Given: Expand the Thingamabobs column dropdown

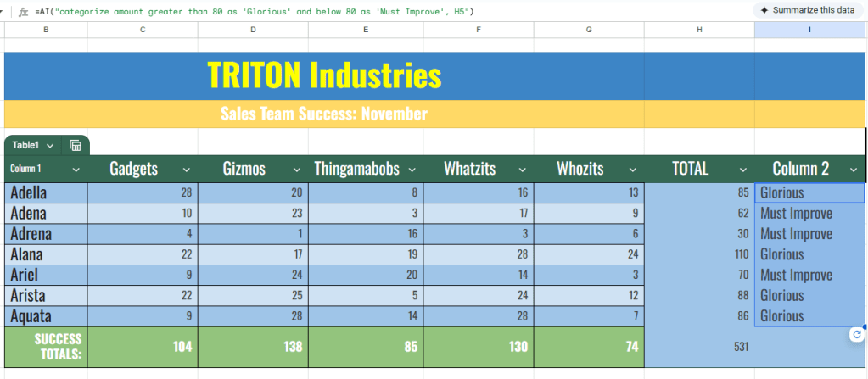Looking at the screenshot, I should tap(412, 169).
